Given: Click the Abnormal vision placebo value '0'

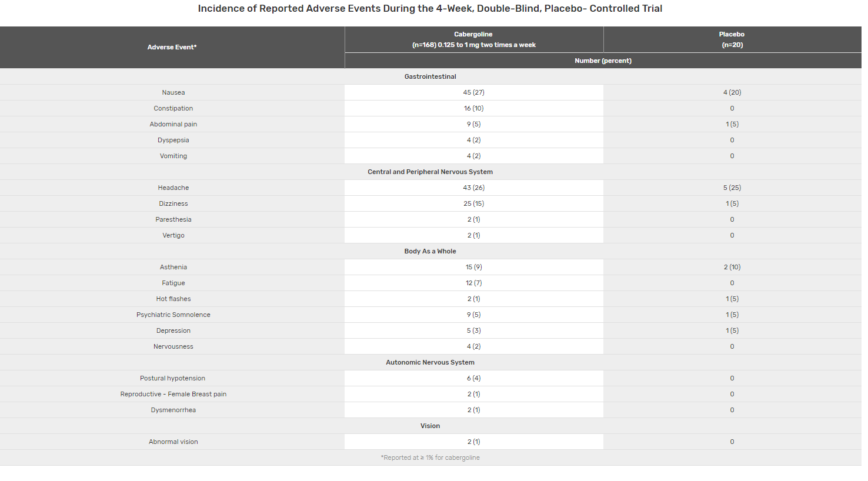Looking at the screenshot, I should click(732, 442).
